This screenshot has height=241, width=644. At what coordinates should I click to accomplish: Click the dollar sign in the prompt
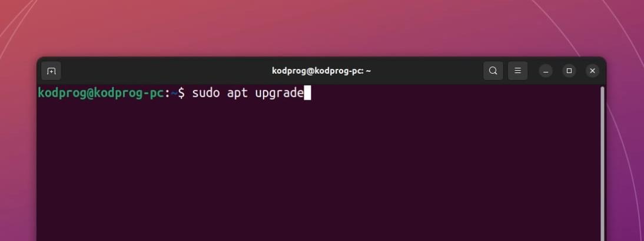pyautogui.click(x=181, y=93)
